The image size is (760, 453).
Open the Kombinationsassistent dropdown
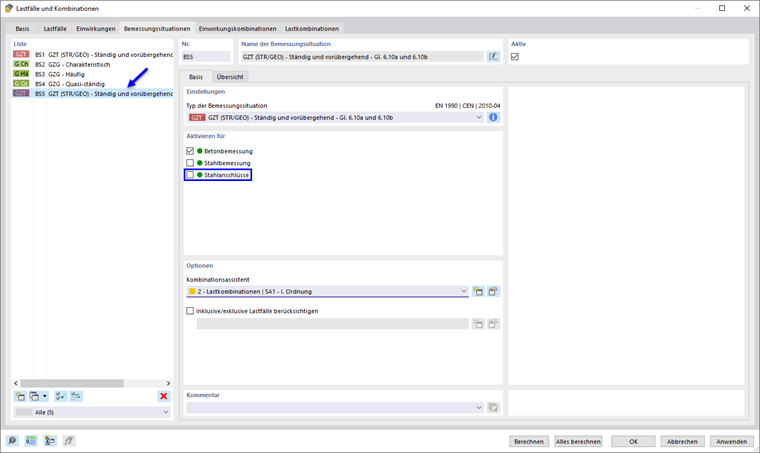pos(463,291)
